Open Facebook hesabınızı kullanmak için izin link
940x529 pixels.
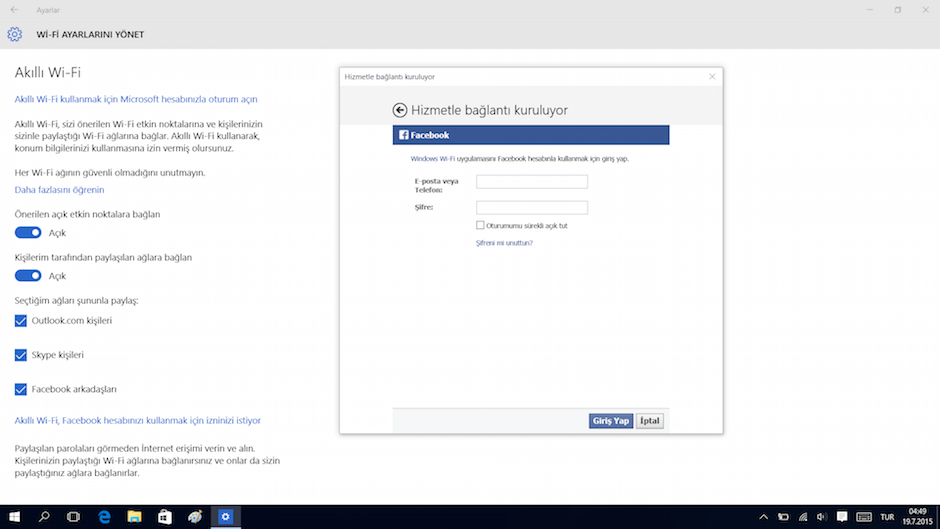coord(138,420)
